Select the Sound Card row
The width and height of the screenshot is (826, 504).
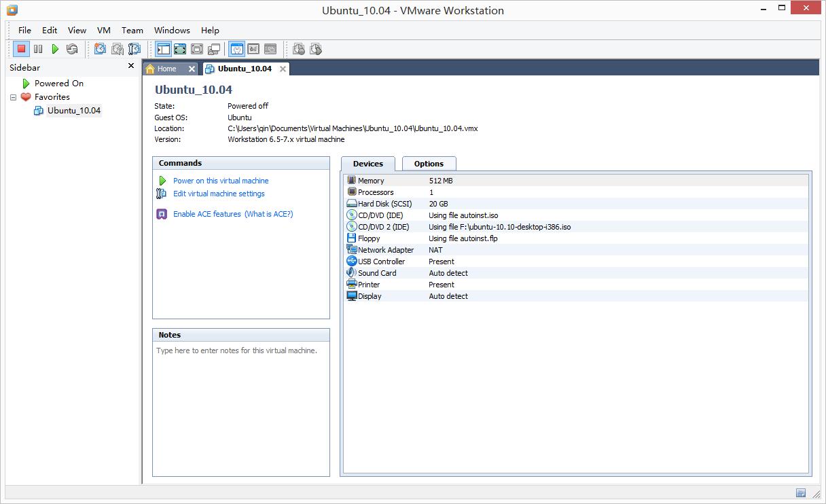coord(577,273)
